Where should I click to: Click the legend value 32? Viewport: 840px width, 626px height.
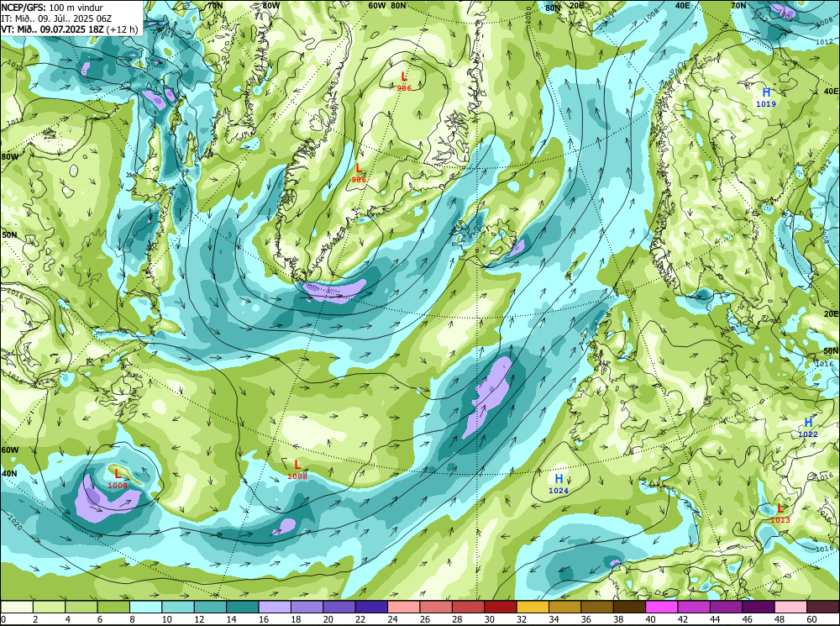(x=521, y=619)
